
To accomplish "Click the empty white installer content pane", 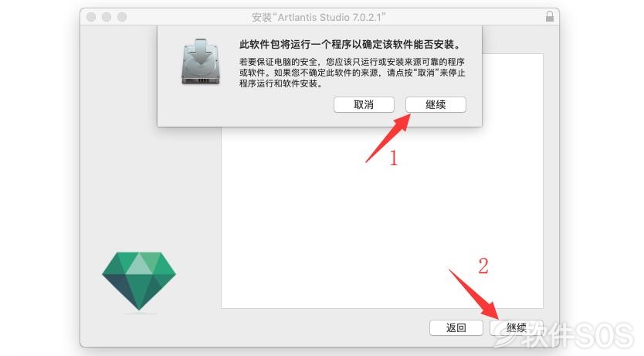I will click(382, 218).
